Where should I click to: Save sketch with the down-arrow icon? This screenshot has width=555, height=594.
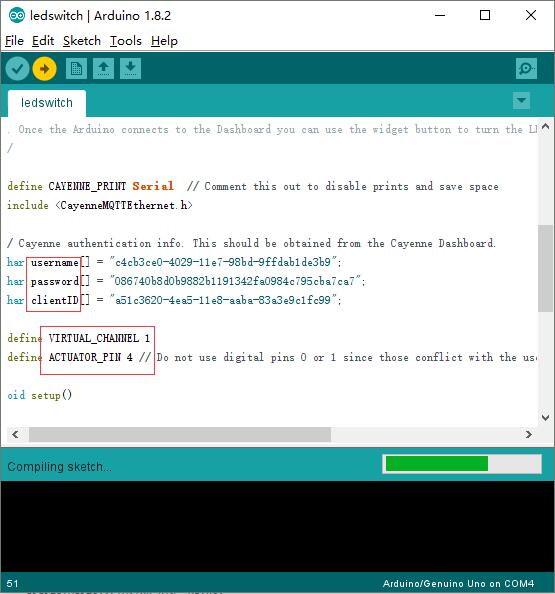pos(130,69)
